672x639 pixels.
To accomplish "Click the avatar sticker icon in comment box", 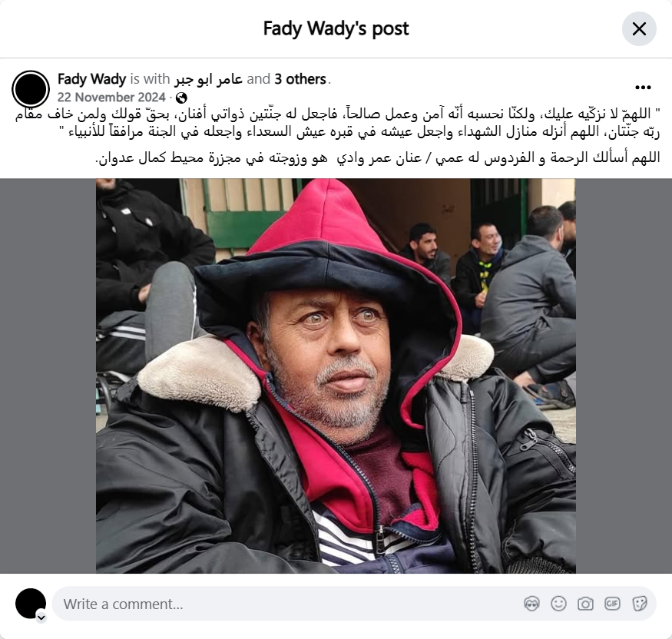I will (x=531, y=604).
